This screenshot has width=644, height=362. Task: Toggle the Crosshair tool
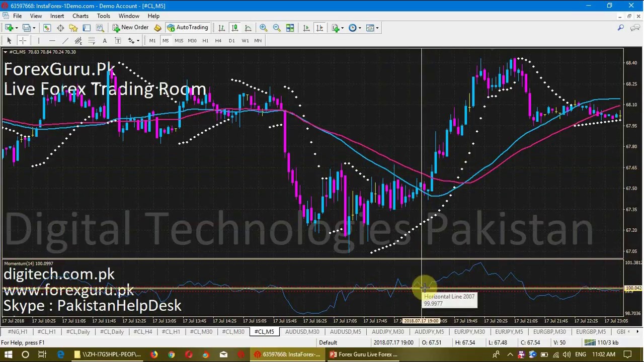[x=22, y=40]
